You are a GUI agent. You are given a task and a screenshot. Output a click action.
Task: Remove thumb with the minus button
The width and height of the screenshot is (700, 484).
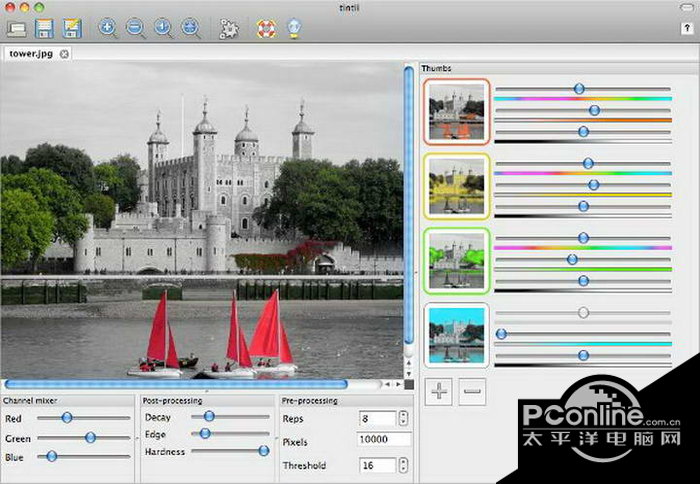click(x=473, y=392)
